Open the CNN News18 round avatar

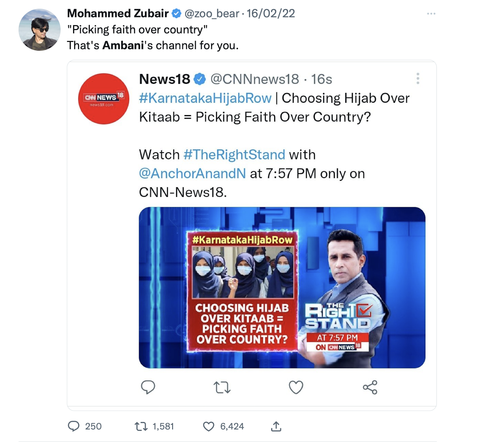click(x=104, y=99)
